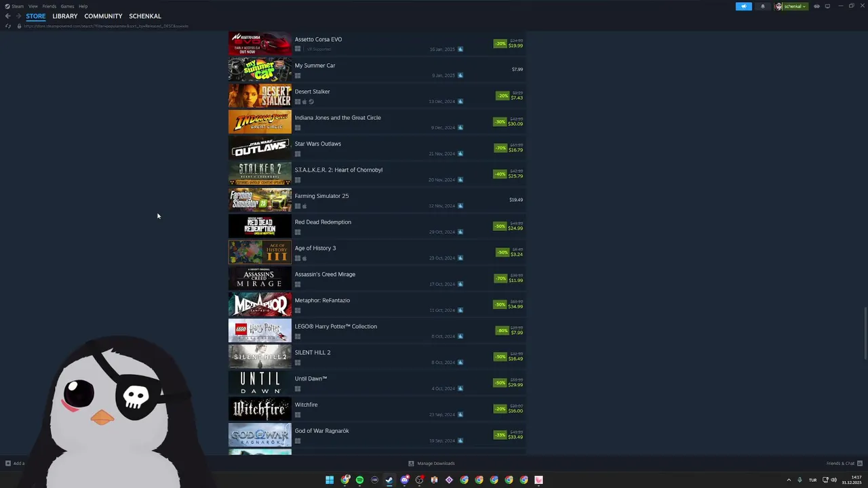Screen dimensions: 868x488
Task: Open My Summer Car thumbnail
Action: pos(260,69)
